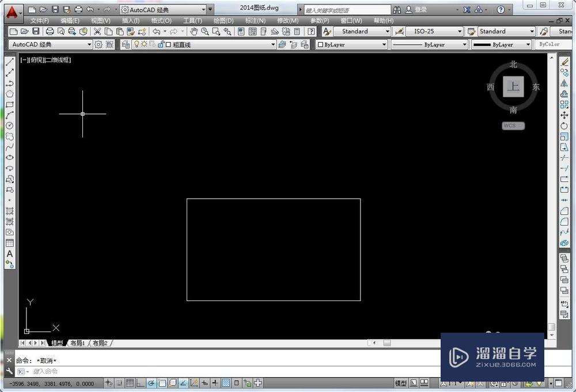
Task: Click the 上 face of the ViewCube
Action: click(x=513, y=86)
